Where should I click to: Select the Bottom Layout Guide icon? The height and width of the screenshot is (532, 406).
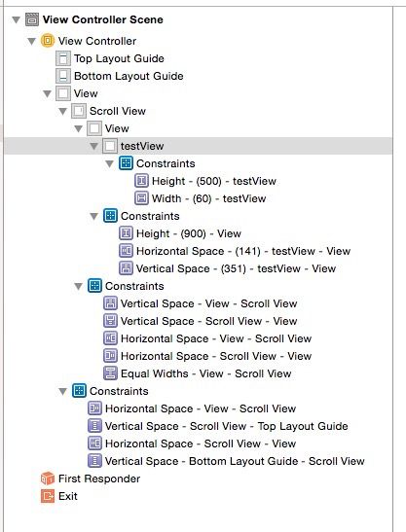pyautogui.click(x=63, y=76)
